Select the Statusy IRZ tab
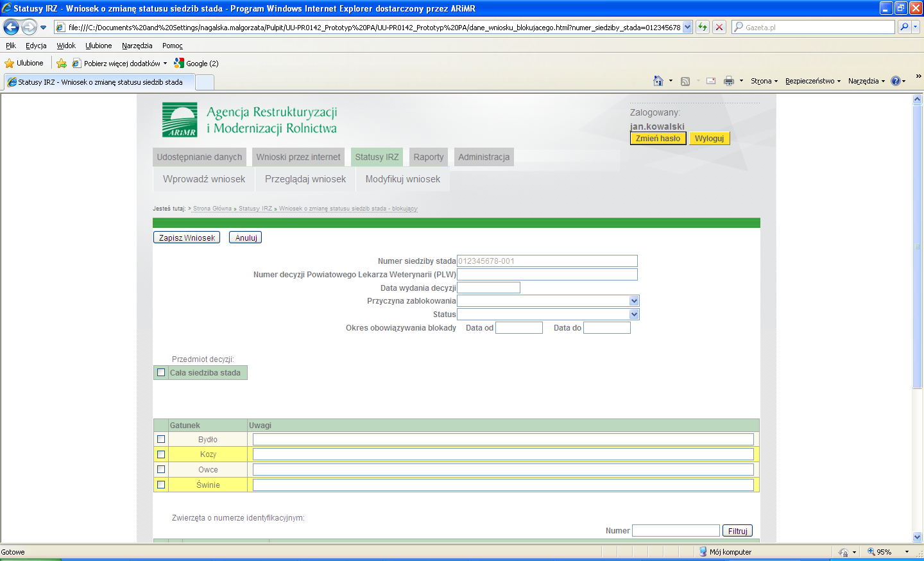The image size is (924, 561). [x=377, y=157]
